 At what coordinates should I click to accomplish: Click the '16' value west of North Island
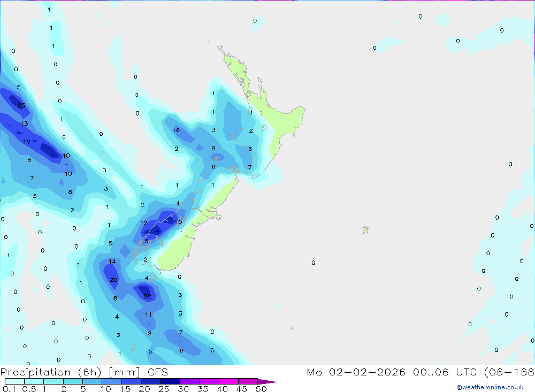pos(176,130)
